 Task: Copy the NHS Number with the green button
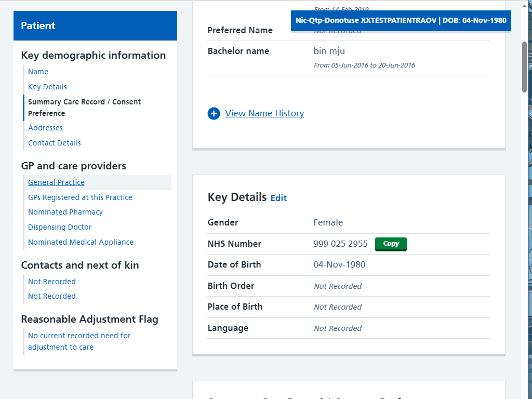coord(391,244)
